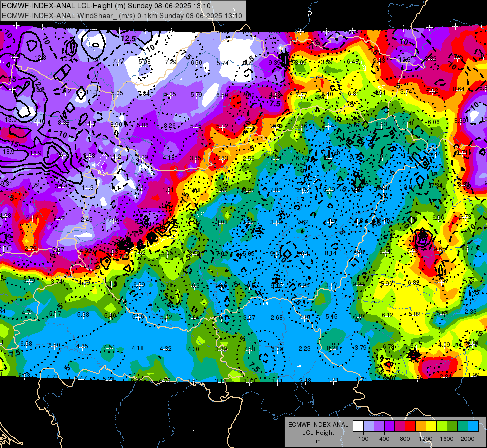The width and height of the screenshot is (487, 448).
Task: Click the wind shear value '7.29'
Action: [x=171, y=62]
